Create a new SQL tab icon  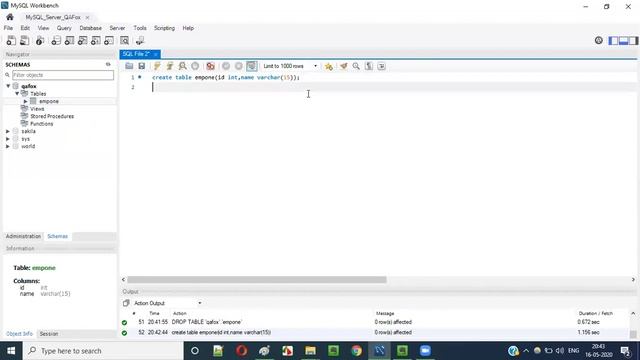[x=11, y=40]
